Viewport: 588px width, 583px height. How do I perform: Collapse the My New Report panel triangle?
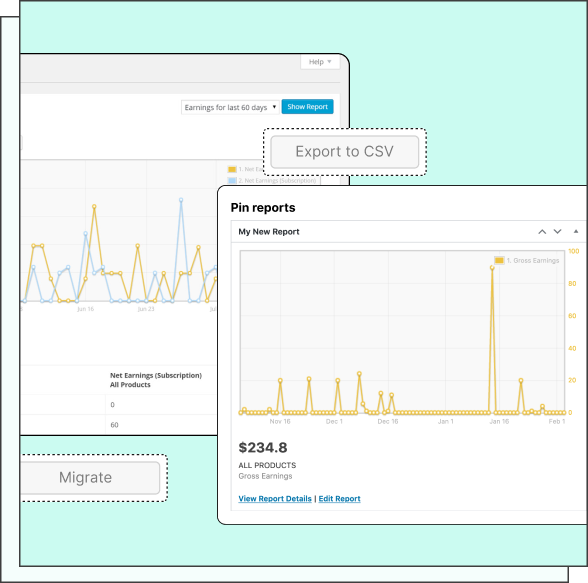(x=576, y=231)
